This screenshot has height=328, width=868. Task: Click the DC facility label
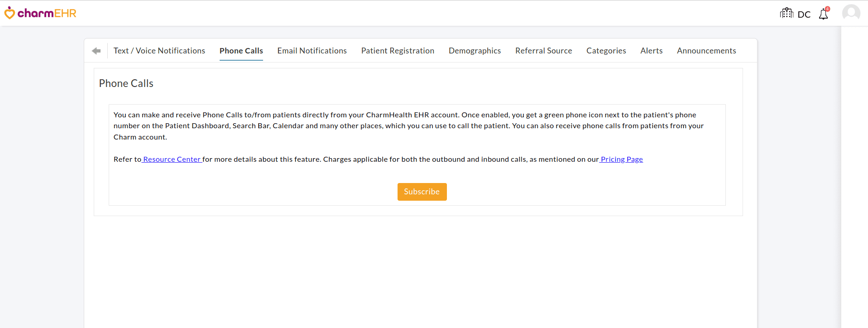coord(804,14)
